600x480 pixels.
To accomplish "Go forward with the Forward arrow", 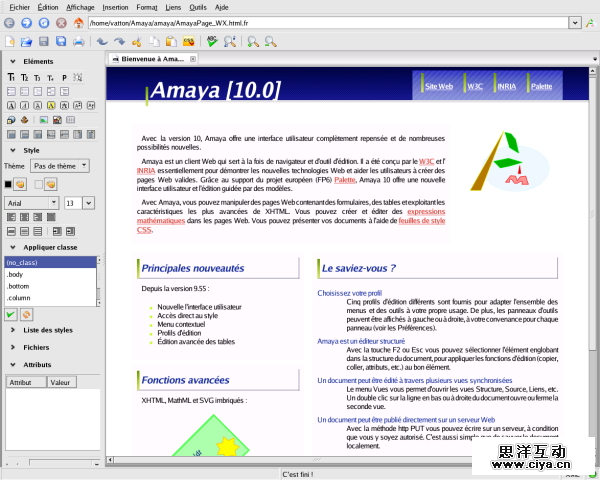I will (x=26, y=23).
